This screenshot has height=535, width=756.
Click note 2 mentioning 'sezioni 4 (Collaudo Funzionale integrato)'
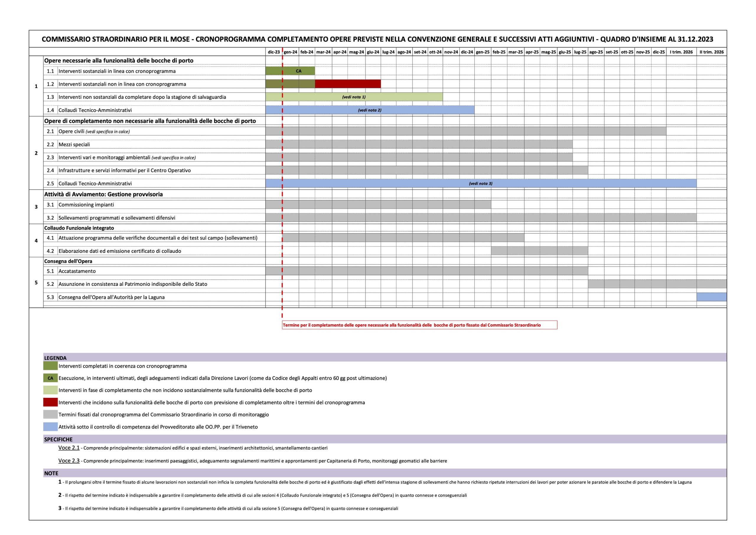[x=263, y=495]
